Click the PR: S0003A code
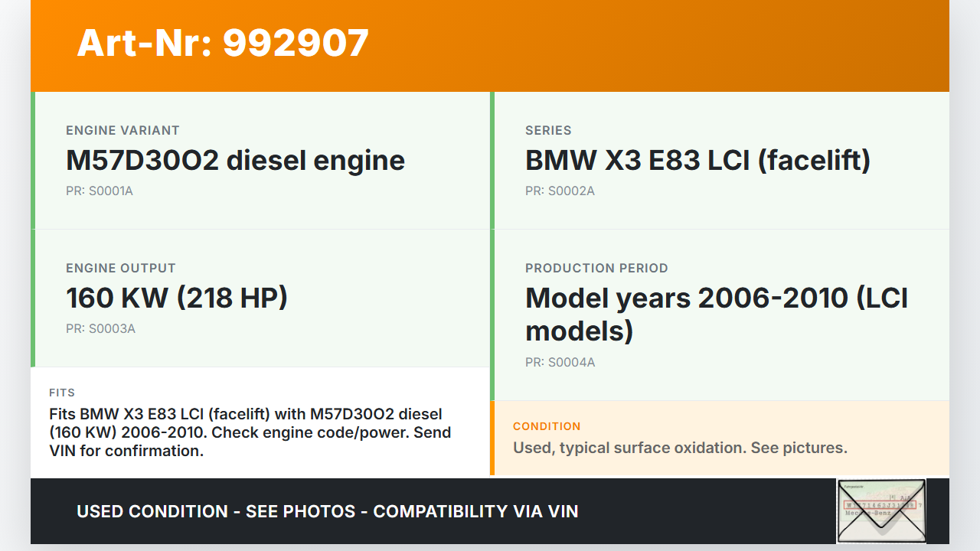 [100, 328]
